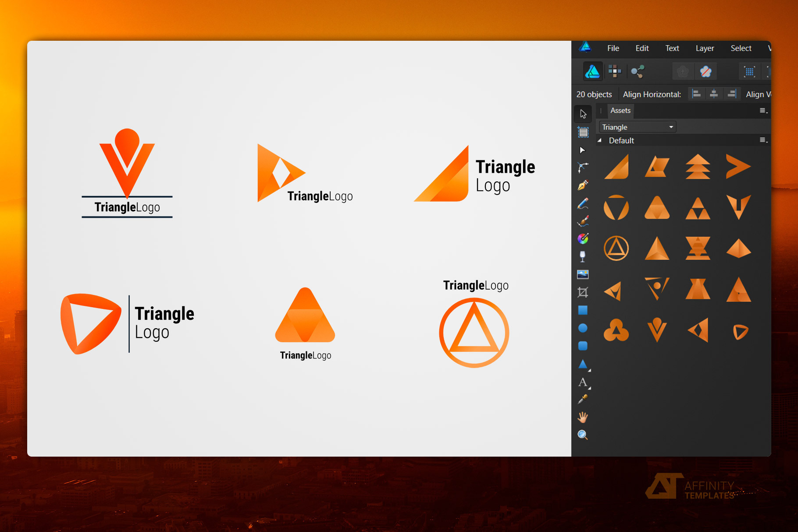This screenshot has width=798, height=532.
Task: Open the Layer menu
Action: [705, 48]
